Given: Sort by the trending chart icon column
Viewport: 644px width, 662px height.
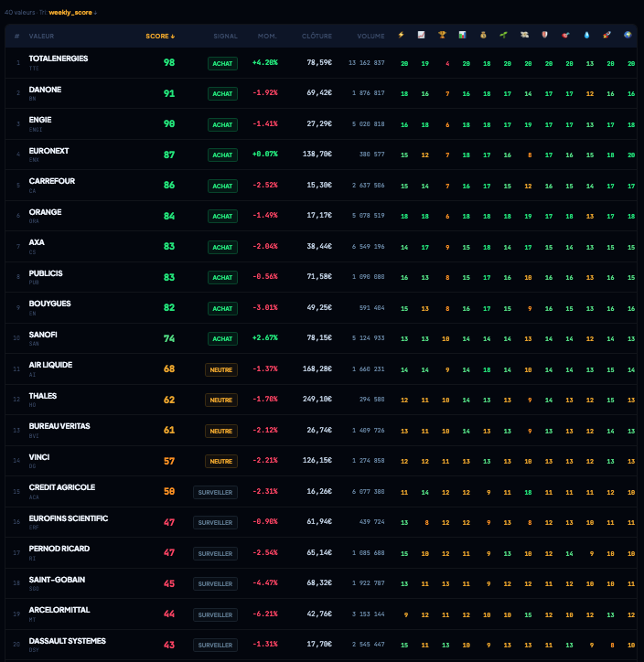Looking at the screenshot, I should 422,36.
